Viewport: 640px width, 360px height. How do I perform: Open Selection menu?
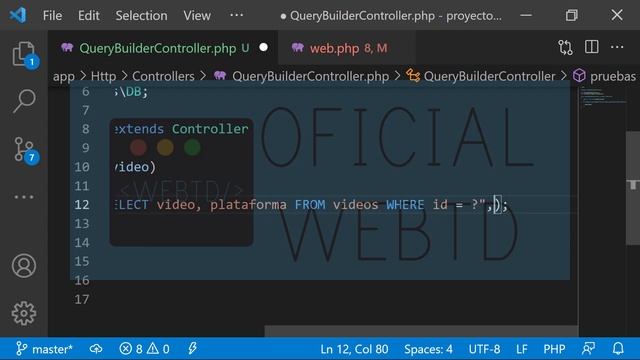[x=141, y=16]
